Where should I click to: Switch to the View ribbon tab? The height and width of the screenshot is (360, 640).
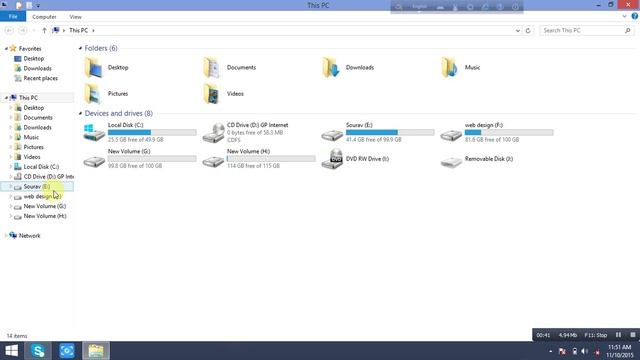coord(76,17)
